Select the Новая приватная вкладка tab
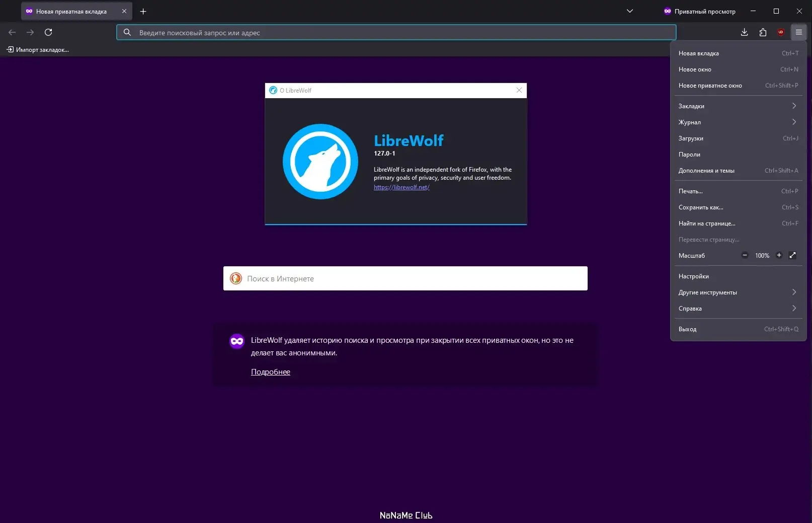 click(x=76, y=11)
